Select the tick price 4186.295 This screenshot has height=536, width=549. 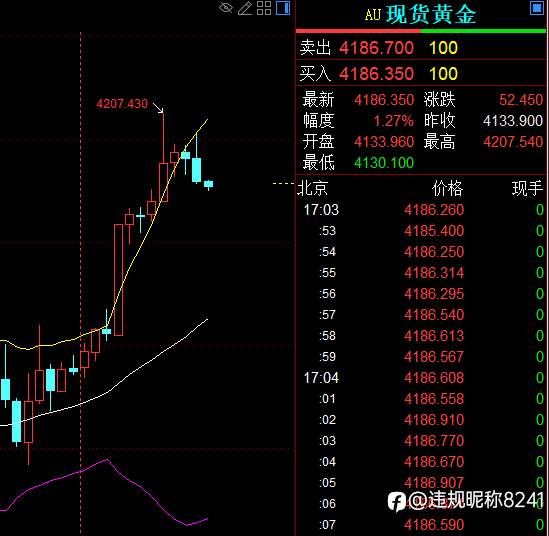click(x=434, y=294)
